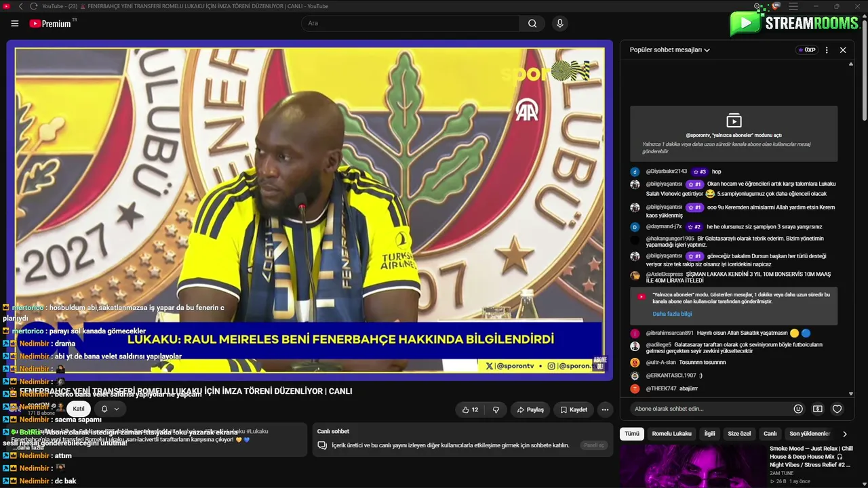Open chat options three-dot menu
This screenshot has height=488, width=868.
click(827, 50)
